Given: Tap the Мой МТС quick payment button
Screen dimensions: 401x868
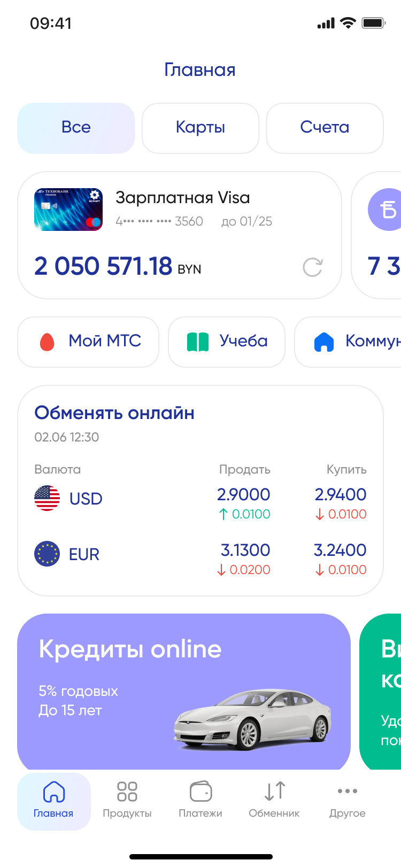Looking at the screenshot, I should click(88, 342).
